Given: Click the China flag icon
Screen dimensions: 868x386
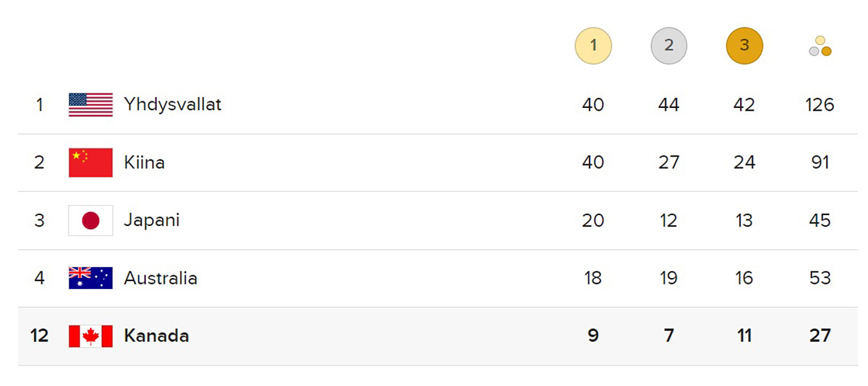Looking at the screenshot, I should (x=90, y=162).
